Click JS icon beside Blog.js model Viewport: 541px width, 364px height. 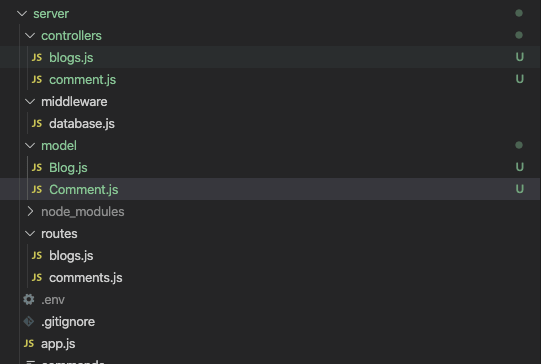37,168
